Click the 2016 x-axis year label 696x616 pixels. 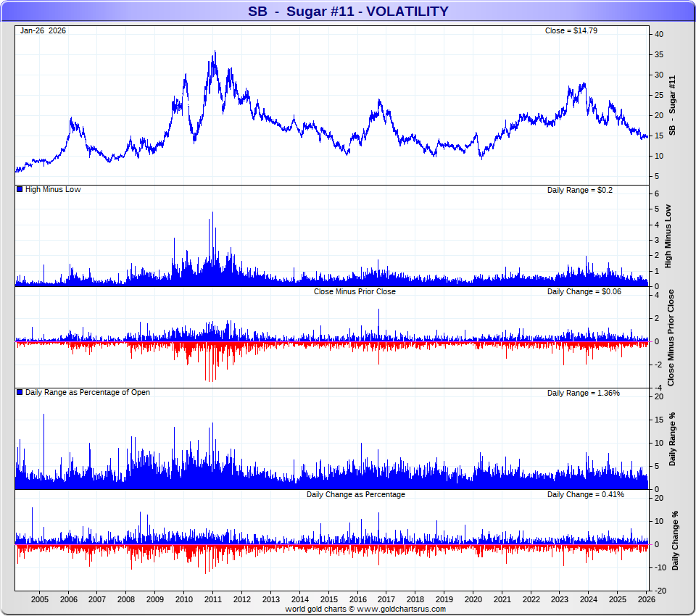[x=357, y=599]
